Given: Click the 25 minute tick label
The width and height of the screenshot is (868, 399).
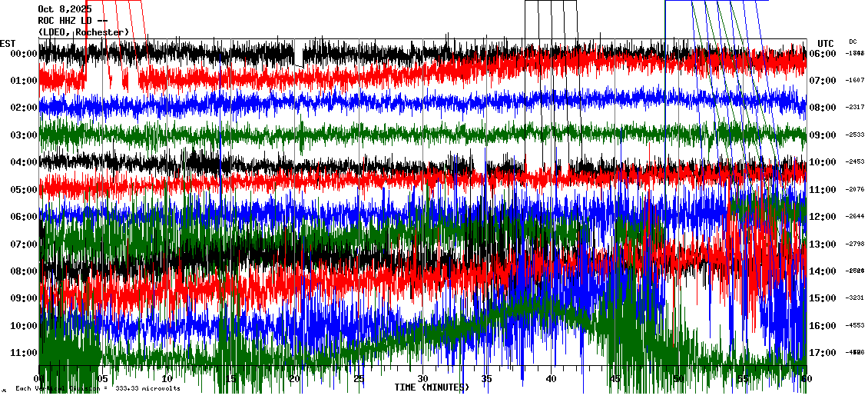Looking at the screenshot, I should point(359,379).
